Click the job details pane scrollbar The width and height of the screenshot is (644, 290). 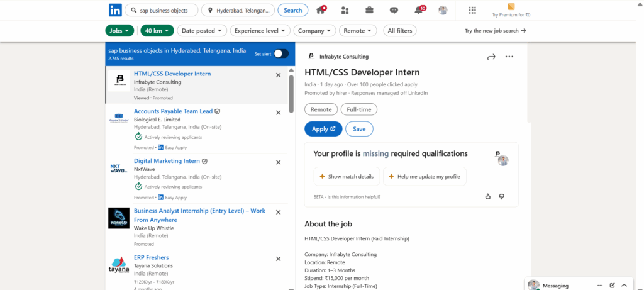pyautogui.click(x=529, y=82)
